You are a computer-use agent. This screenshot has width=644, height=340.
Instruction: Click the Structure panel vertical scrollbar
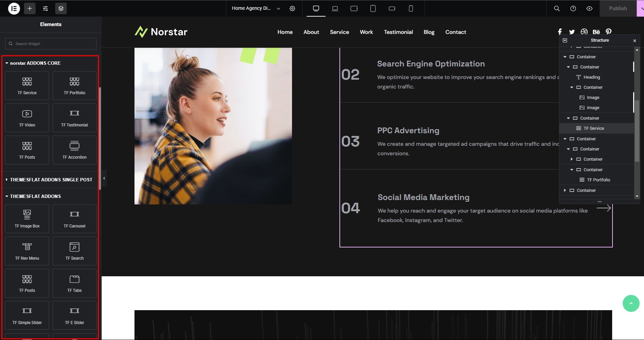coord(637,131)
